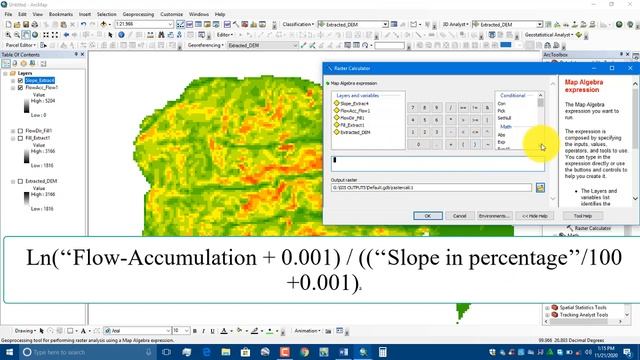Click the Print icon in Standard toolbar
The image size is (640, 360).
pyautogui.click(x=35, y=24)
